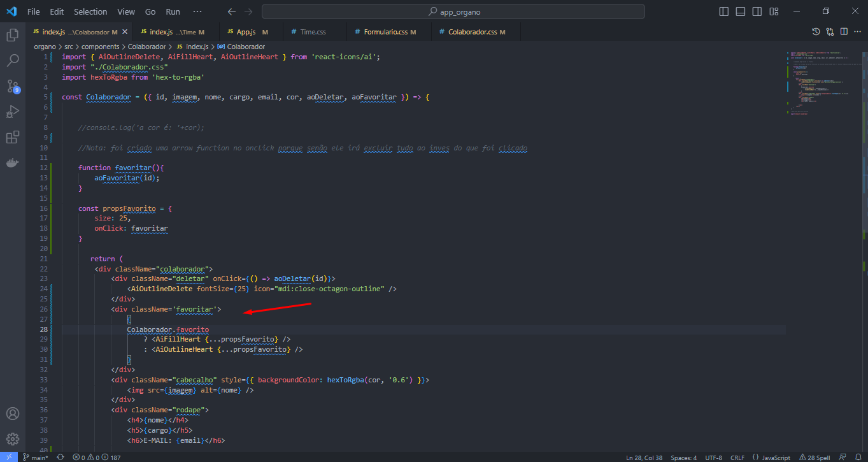Open the View menu
This screenshot has height=462, width=868.
[x=126, y=11]
